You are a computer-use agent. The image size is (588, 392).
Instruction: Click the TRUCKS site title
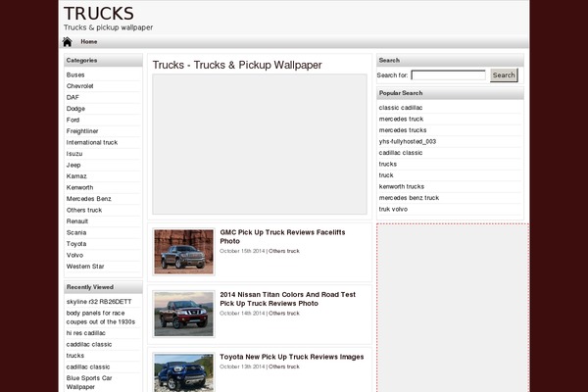pos(99,14)
